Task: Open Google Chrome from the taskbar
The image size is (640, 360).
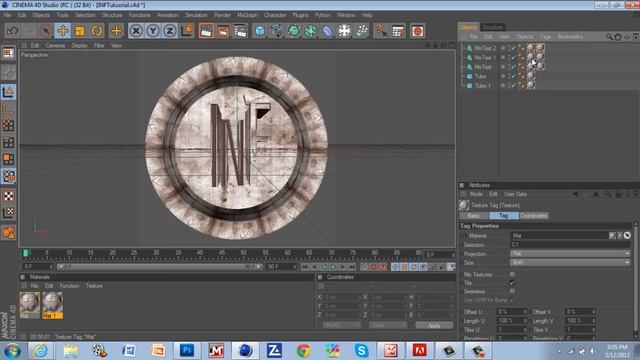Action: click(x=303, y=351)
